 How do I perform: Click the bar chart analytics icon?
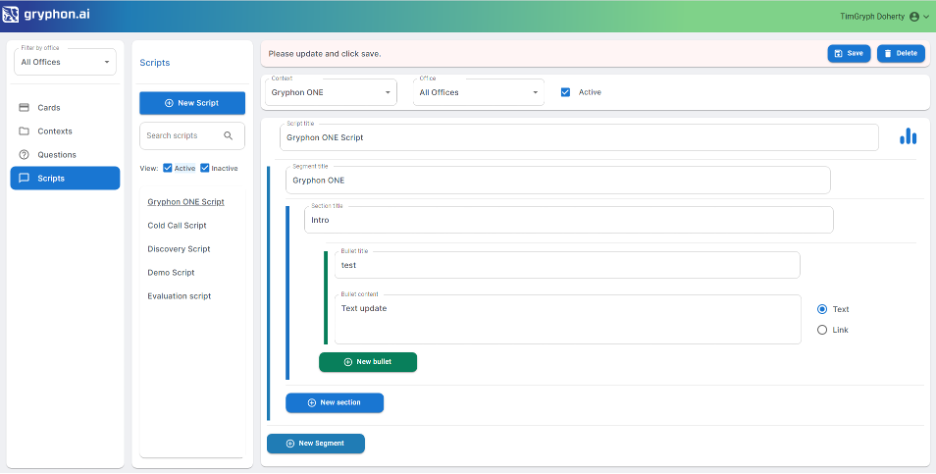coord(908,136)
